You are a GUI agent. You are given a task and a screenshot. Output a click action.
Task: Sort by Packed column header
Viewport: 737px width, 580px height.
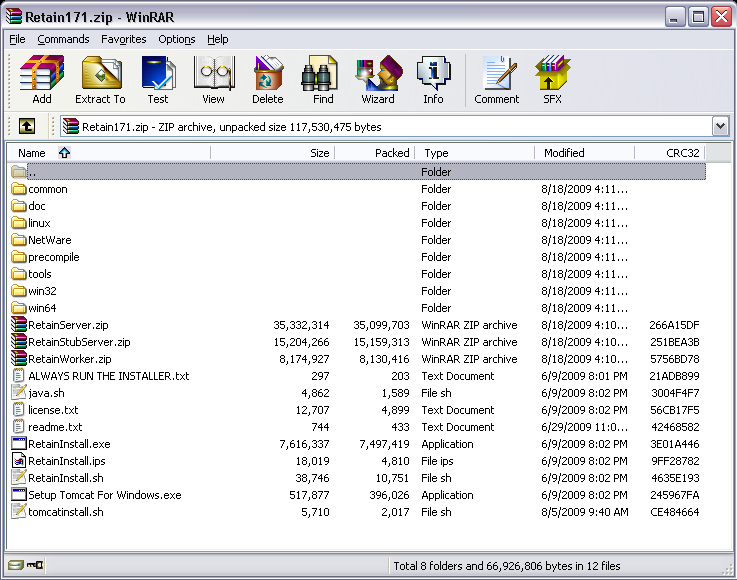375,153
